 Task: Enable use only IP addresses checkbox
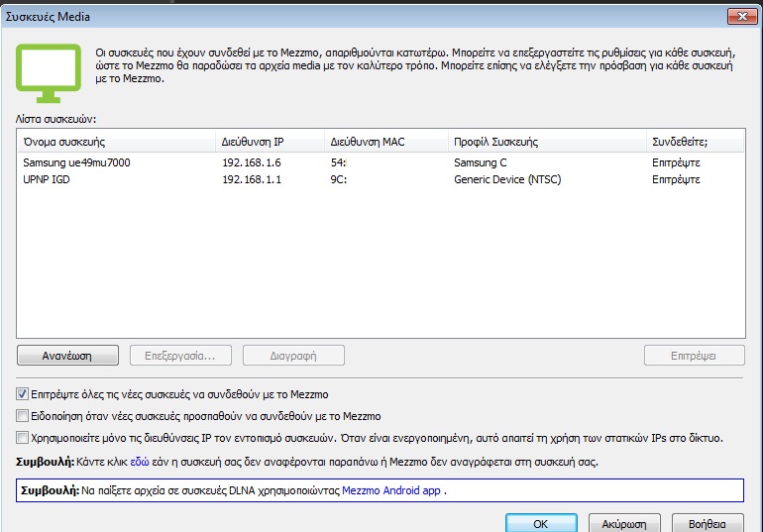22,438
